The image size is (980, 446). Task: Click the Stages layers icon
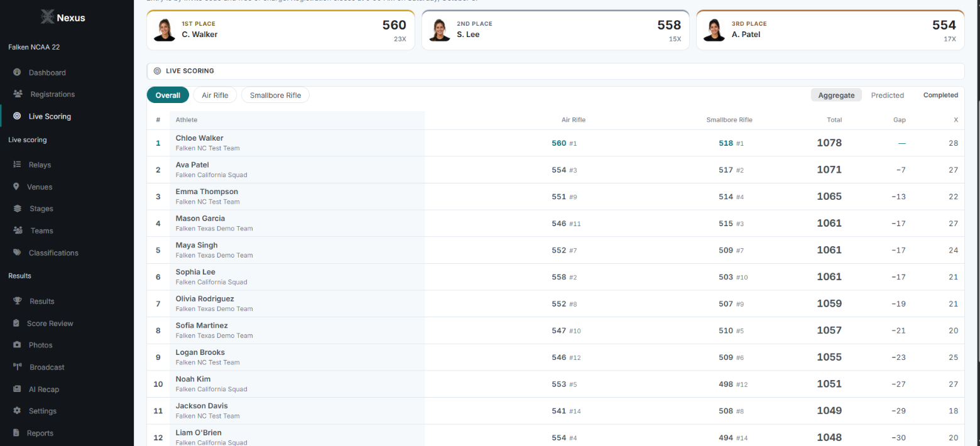tap(17, 209)
